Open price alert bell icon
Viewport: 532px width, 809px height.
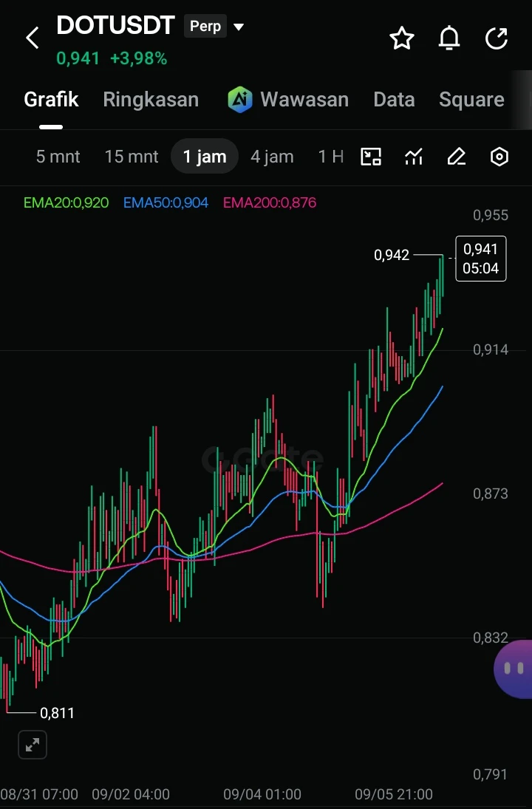coord(449,38)
